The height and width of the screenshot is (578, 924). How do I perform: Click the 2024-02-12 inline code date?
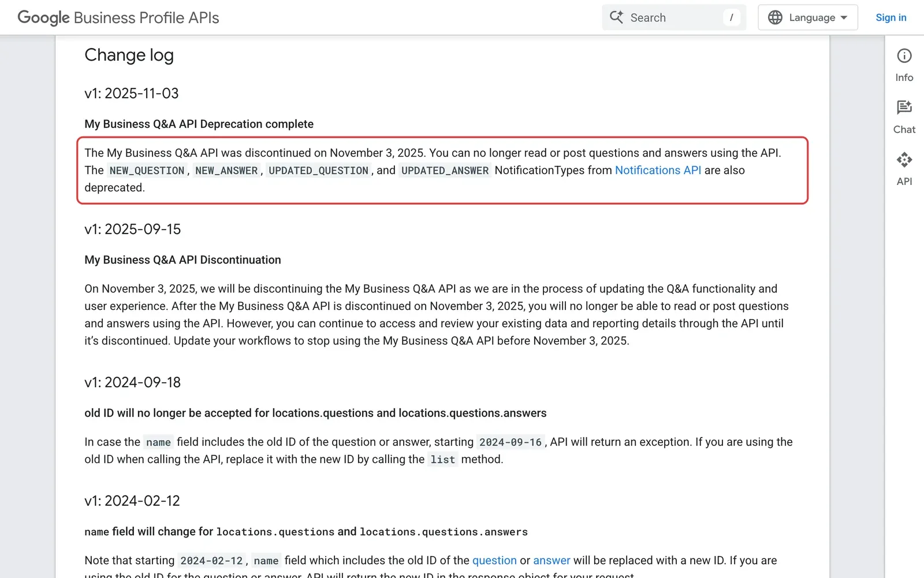pos(212,561)
